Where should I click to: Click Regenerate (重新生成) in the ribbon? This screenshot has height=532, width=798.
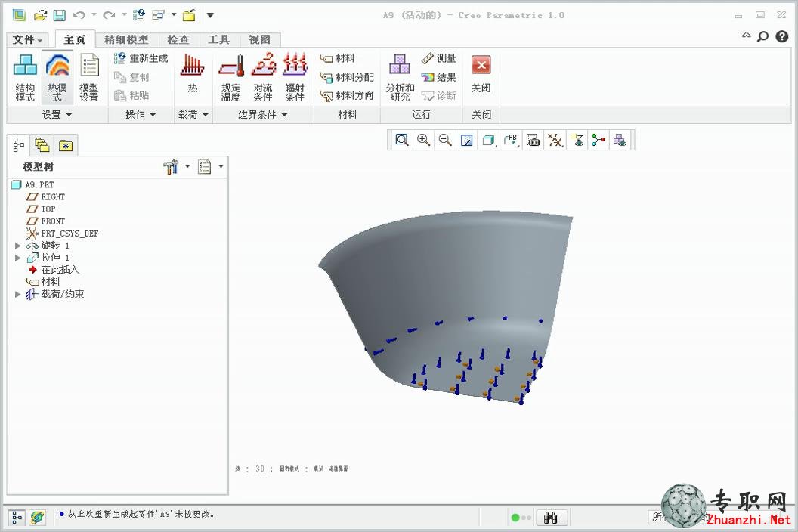pos(141,58)
